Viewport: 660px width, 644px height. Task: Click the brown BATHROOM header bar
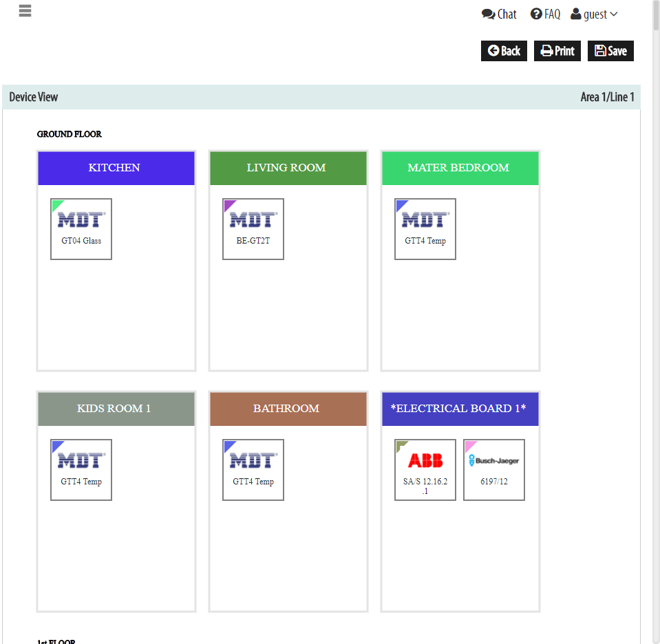tap(288, 409)
